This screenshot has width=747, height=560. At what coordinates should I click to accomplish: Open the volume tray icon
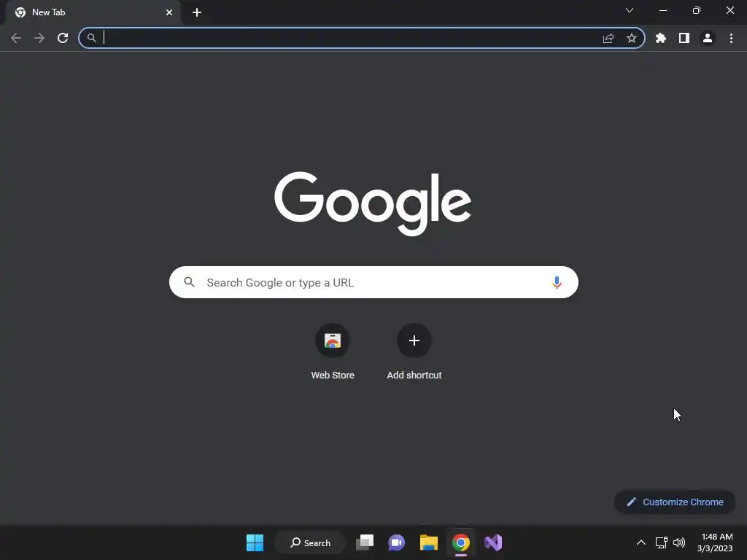679,542
